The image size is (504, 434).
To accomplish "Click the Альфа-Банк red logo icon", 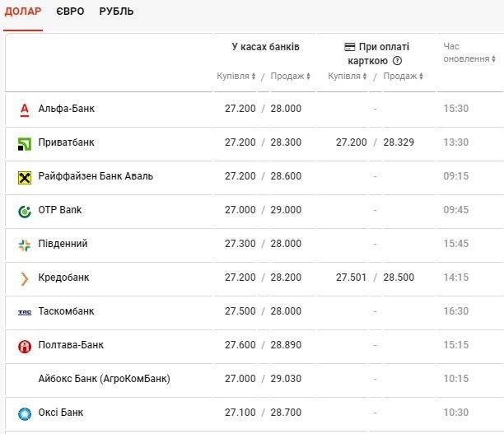I will (x=24, y=109).
